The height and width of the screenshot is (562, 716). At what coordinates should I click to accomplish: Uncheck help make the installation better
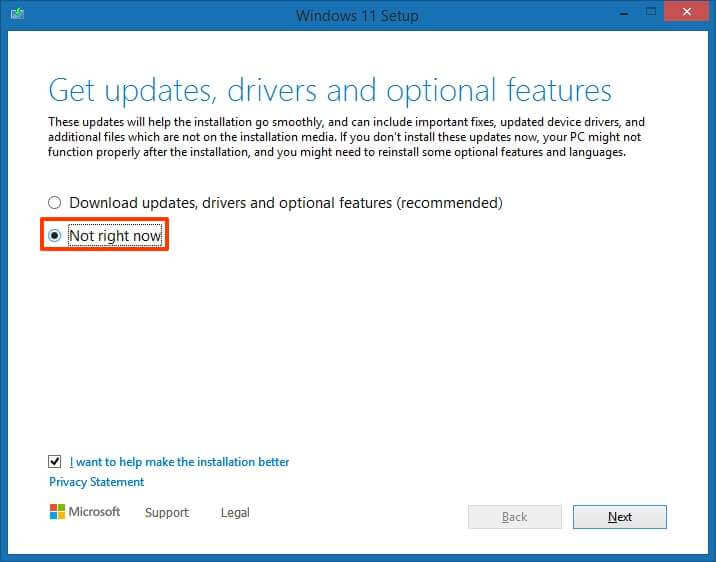(55, 462)
